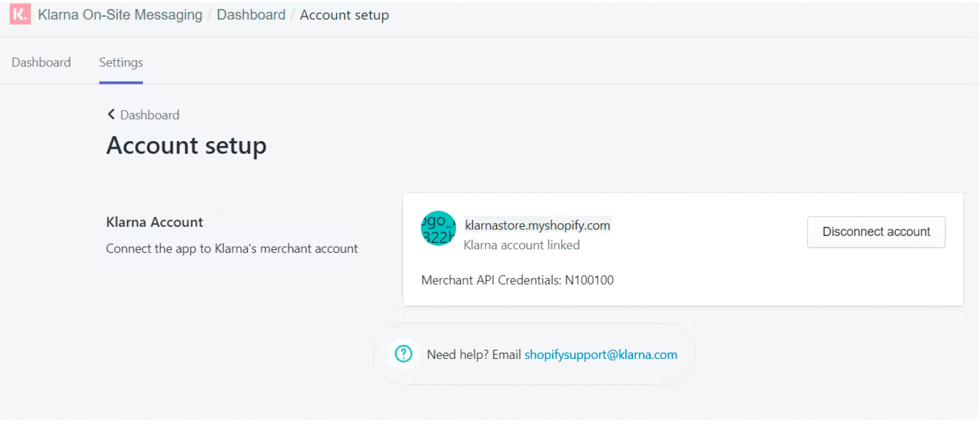Click the back chevron beside Dashboard
Screen dimensions: 980x421
point(111,114)
